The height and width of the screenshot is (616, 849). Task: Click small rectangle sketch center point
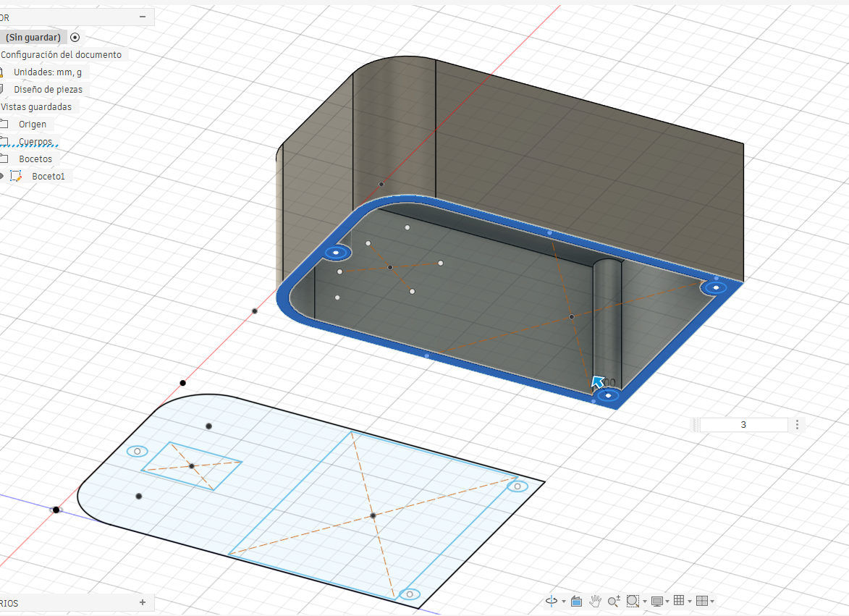click(191, 466)
